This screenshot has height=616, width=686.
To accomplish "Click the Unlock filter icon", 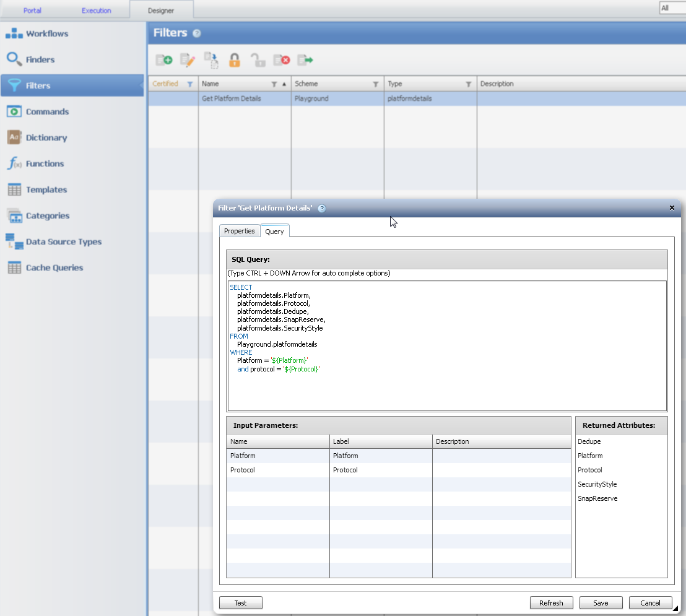I will pos(258,60).
